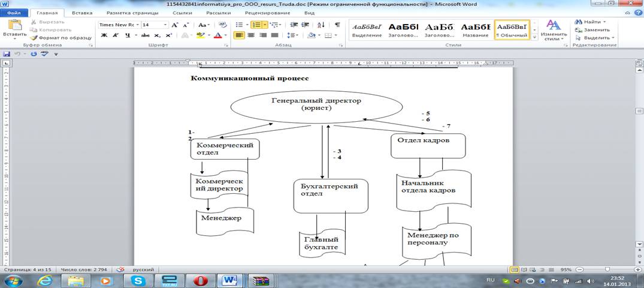This screenshot has height=288, width=644.
Task: Toggle italic formatting (К)
Action: tap(116, 35)
